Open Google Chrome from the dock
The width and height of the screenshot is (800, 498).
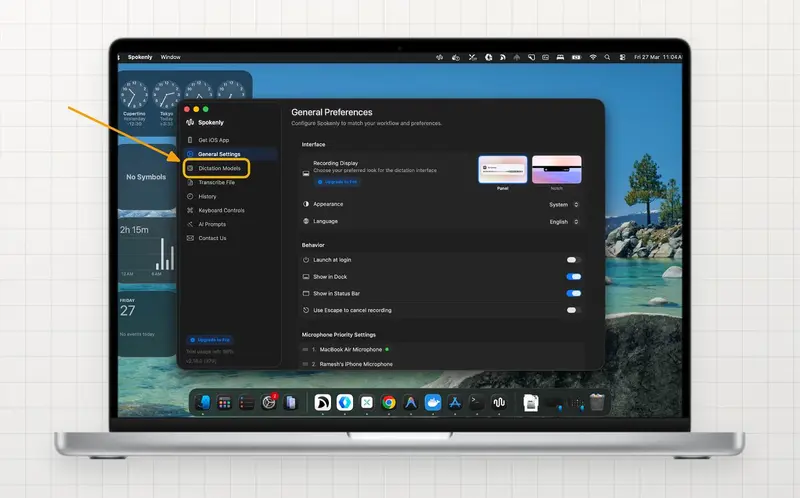click(x=389, y=403)
